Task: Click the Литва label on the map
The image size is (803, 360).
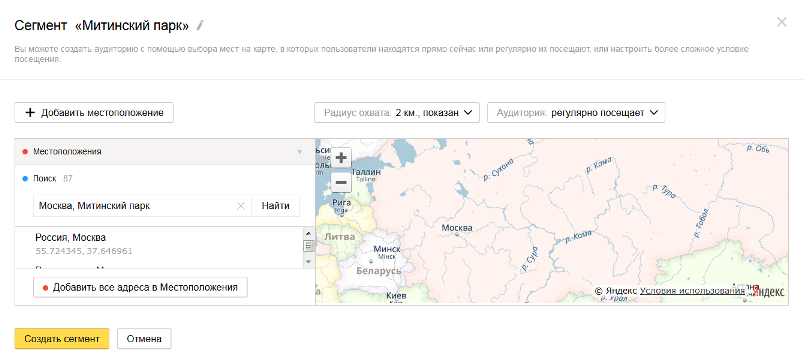Action: pyautogui.click(x=340, y=237)
